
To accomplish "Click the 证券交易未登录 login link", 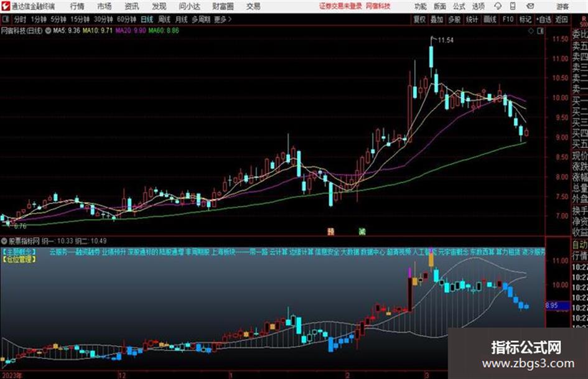I will (340, 6).
